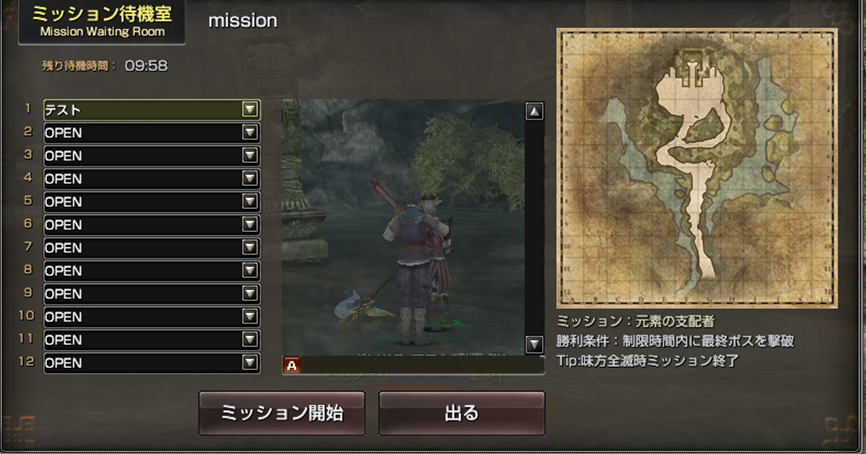The width and height of the screenshot is (866, 454).
Task: Open the slot 5 dropdown arrow
Action: [250, 202]
